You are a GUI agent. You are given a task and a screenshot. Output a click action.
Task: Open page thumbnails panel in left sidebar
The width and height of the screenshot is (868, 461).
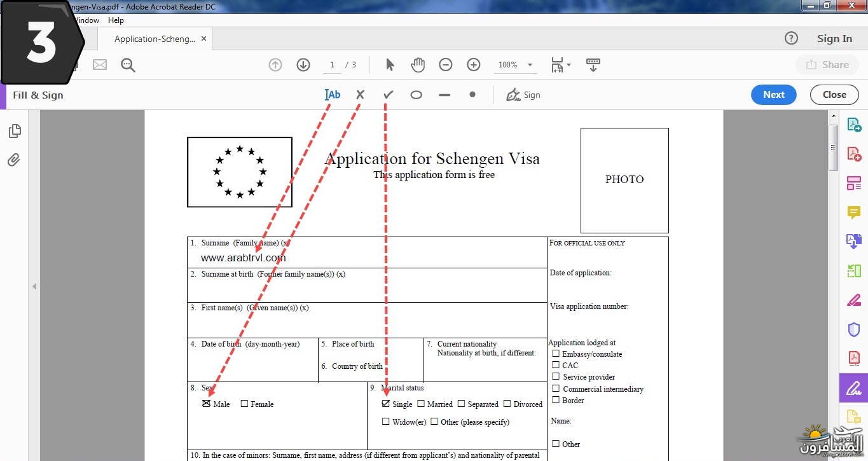(x=15, y=131)
